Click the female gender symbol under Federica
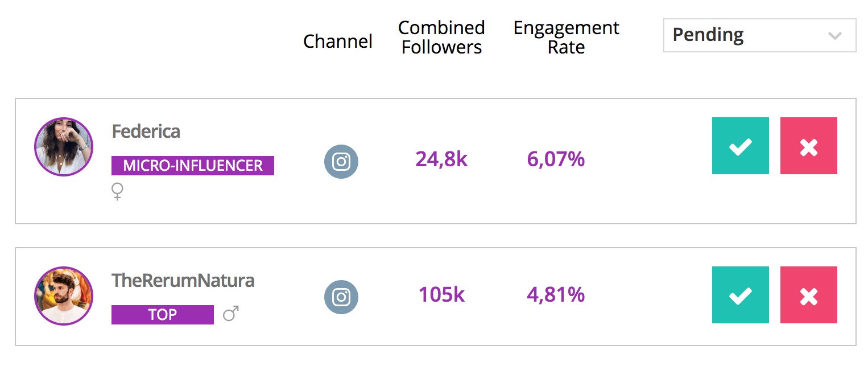868x370 pixels. point(117,192)
